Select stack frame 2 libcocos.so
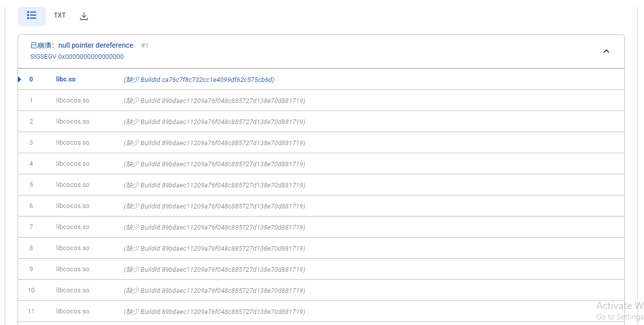Screen dimensions: 644x325 click(x=73, y=122)
